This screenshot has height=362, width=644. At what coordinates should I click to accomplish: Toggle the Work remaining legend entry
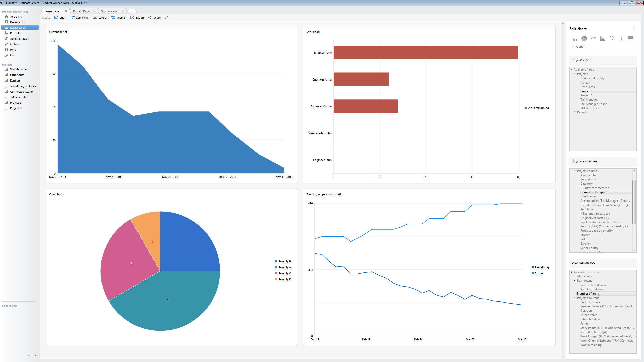click(x=536, y=108)
